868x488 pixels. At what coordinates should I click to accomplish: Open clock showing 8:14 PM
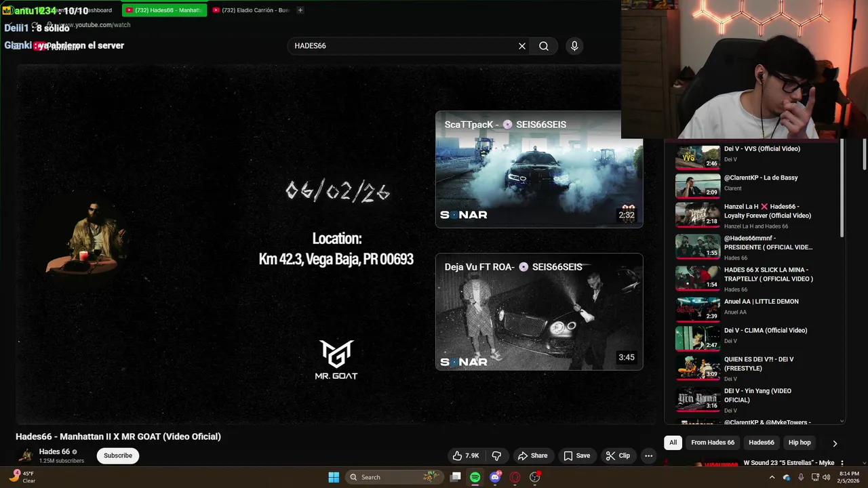pos(849,477)
